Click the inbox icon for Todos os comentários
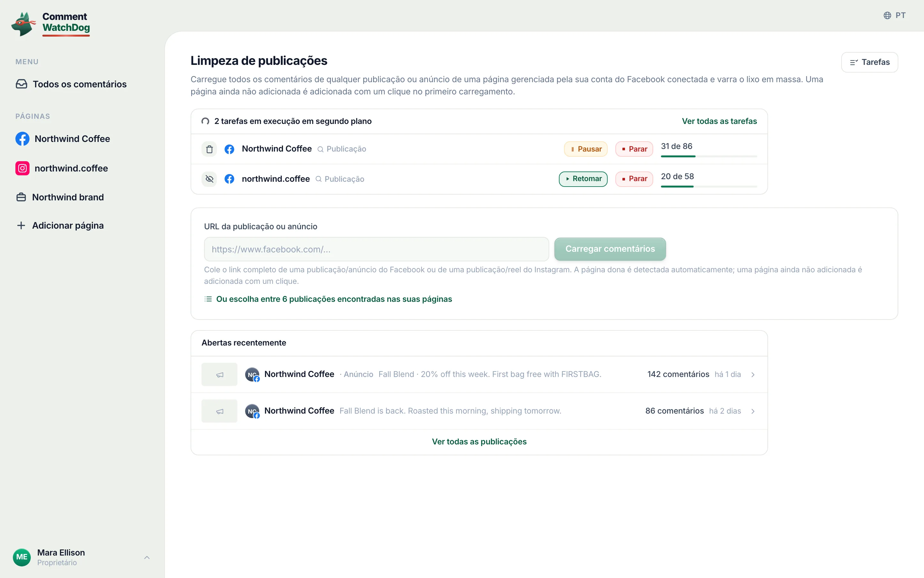The height and width of the screenshot is (578, 924). pos(21,84)
